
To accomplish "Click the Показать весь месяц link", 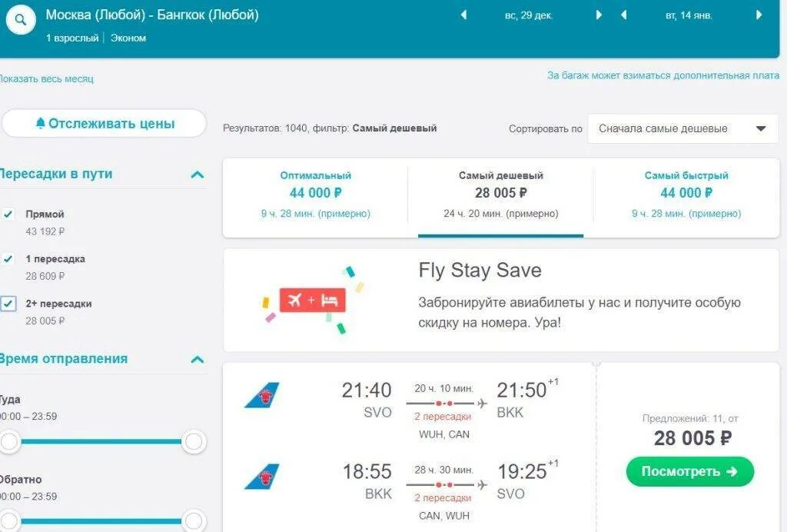I will (x=46, y=78).
